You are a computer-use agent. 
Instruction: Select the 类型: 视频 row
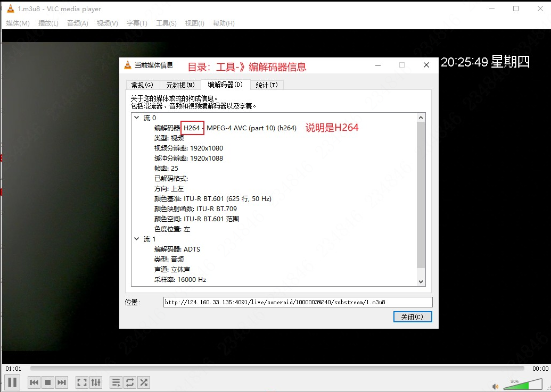point(169,138)
